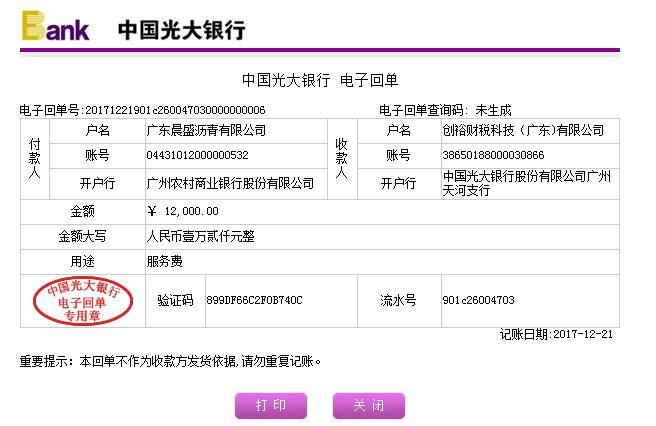Click the 记账日期:2017-12-21 booking date
Screen dimensions: 656x426
[x=556, y=334]
